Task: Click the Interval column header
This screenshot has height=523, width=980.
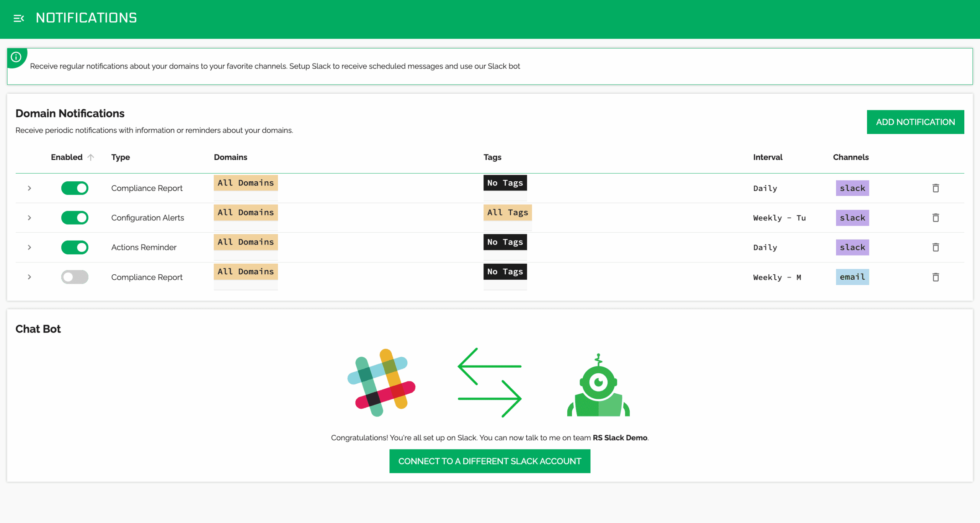Action: point(768,157)
